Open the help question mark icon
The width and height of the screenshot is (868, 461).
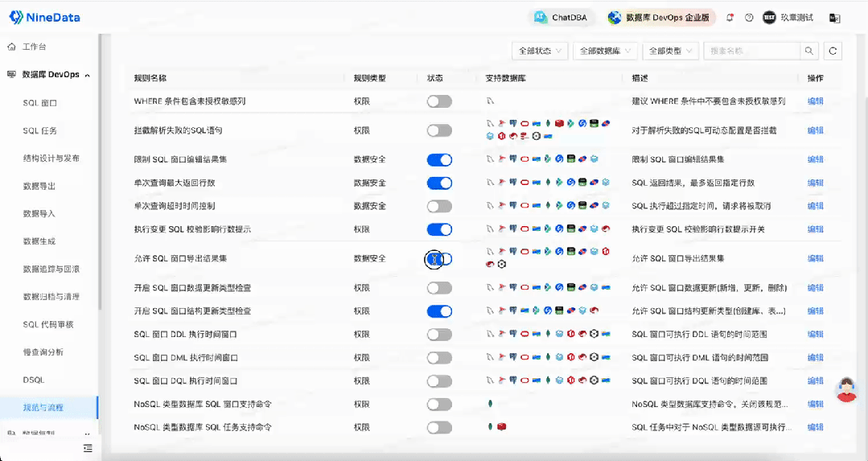point(749,18)
